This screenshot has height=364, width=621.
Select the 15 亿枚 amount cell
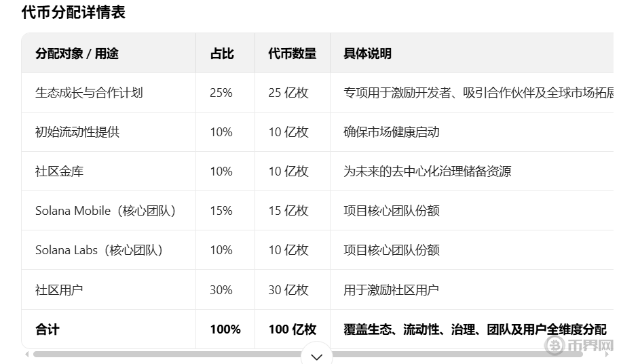288,211
